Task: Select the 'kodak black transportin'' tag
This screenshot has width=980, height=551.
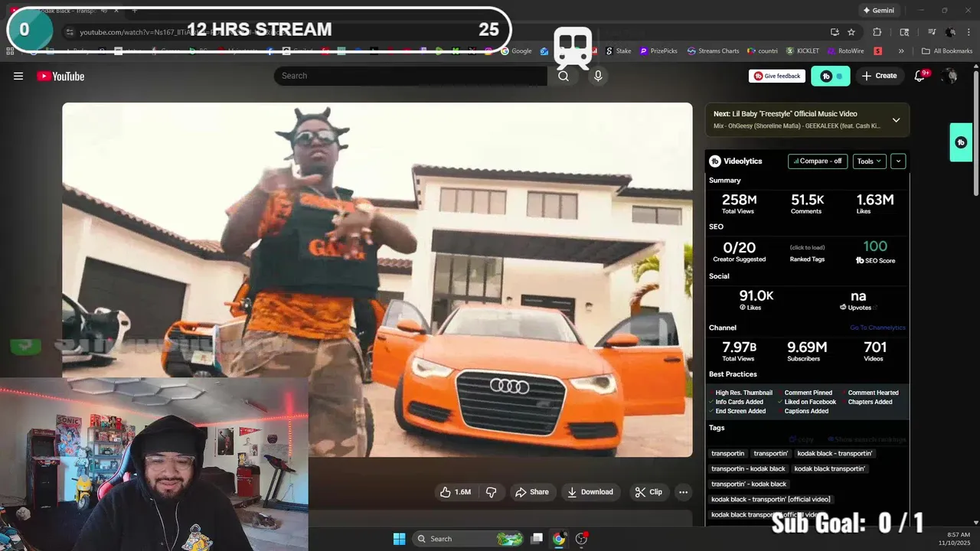Action: (829, 468)
